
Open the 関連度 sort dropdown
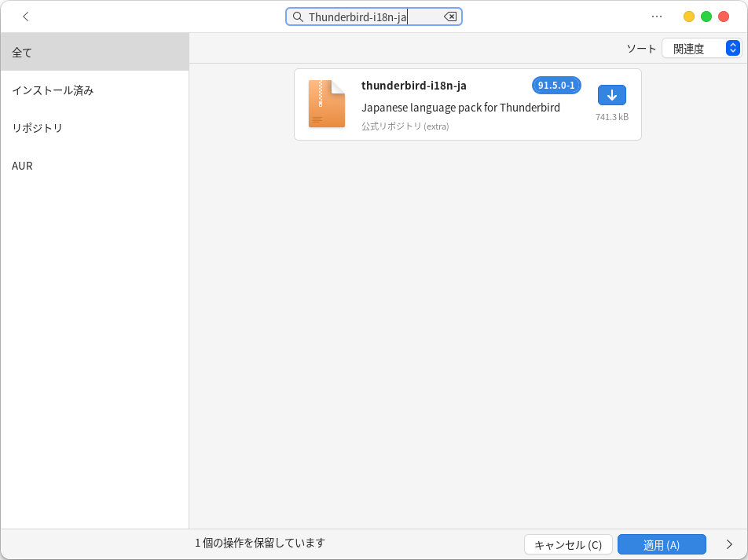(701, 49)
